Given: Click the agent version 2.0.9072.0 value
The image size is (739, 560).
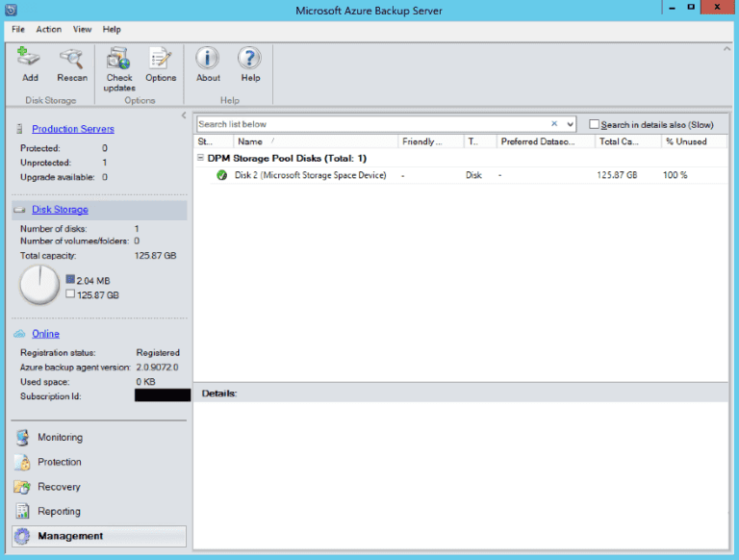Looking at the screenshot, I should 158,368.
